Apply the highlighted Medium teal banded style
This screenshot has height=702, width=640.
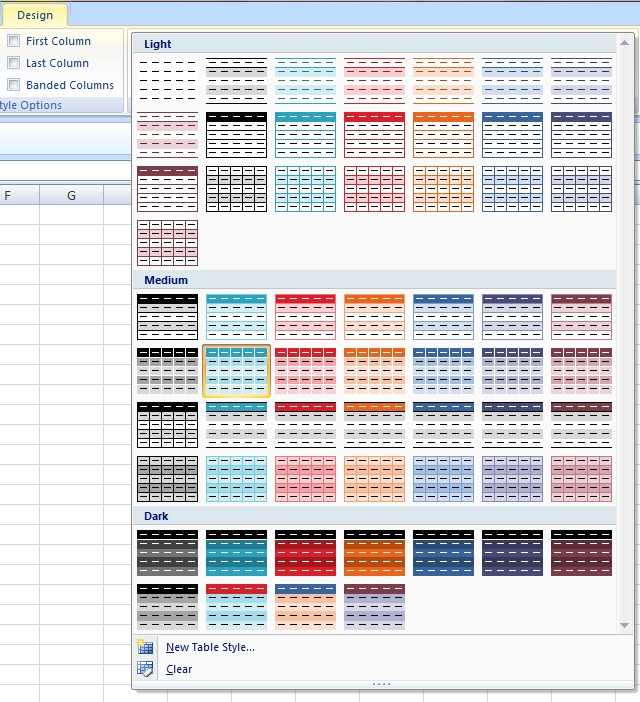(236, 371)
